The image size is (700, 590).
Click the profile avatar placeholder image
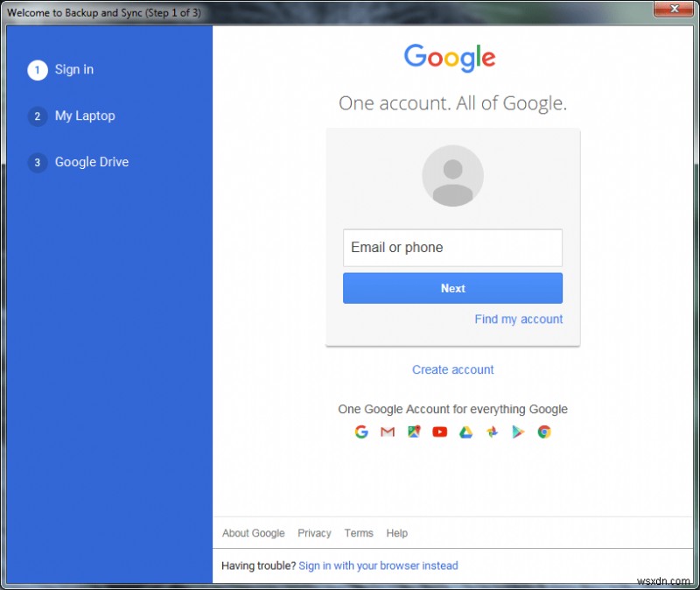(452, 175)
